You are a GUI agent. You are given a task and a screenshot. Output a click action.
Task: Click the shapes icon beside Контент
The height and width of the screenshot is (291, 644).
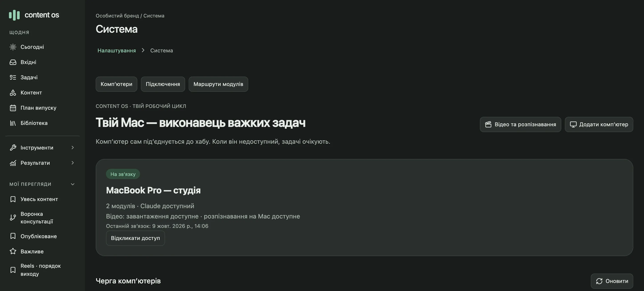13,93
